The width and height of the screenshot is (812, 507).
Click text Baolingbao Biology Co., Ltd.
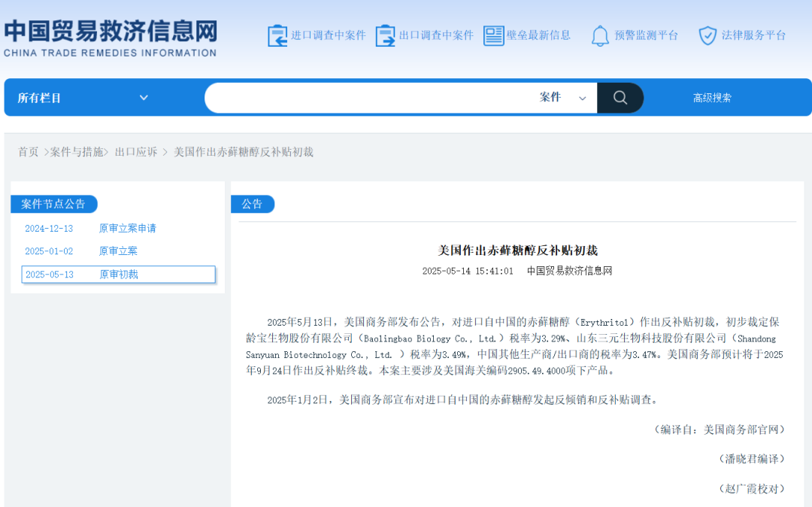[x=430, y=339]
